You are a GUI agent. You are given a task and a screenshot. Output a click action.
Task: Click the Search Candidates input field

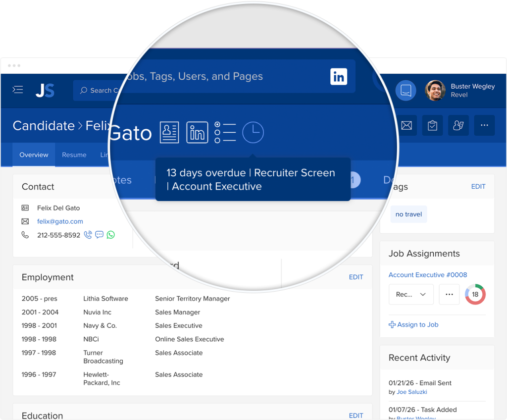[x=104, y=90]
